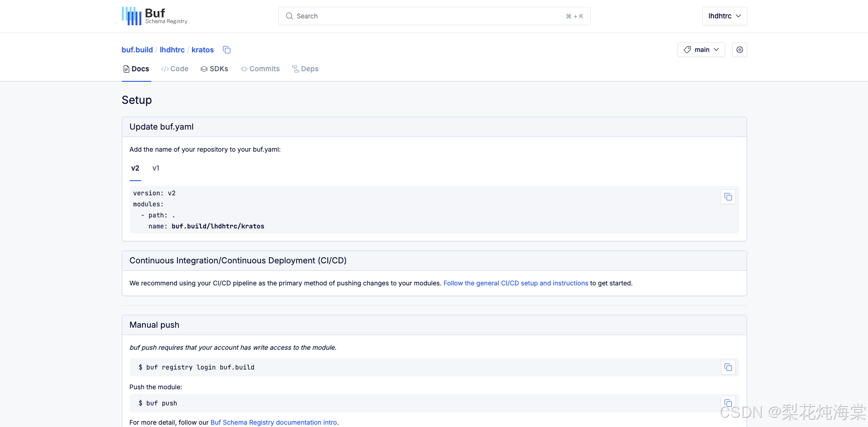Screen dimensions: 868x427
Task: Click the '$ buf push' command text
Action: click(x=158, y=403)
